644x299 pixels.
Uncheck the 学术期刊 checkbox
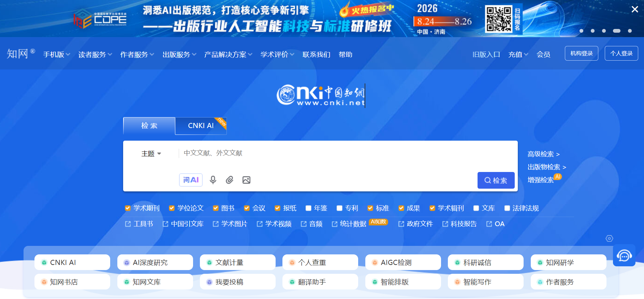tap(128, 208)
